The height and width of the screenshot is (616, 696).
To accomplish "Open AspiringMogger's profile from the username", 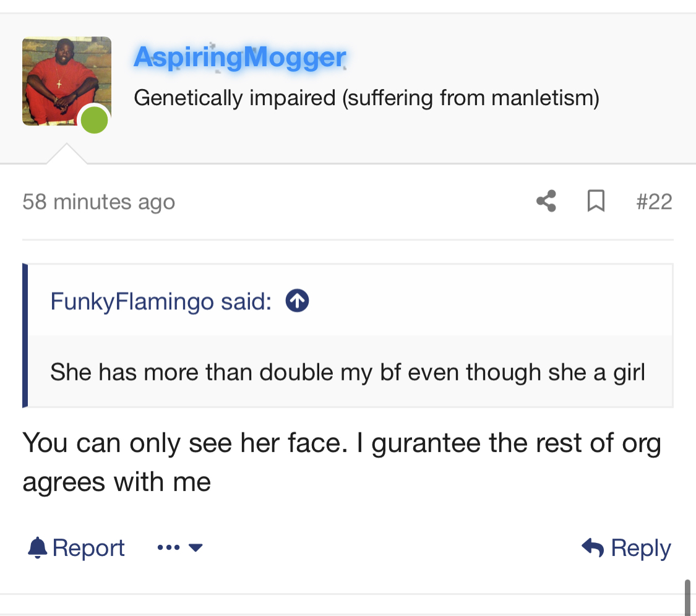I will [x=239, y=58].
